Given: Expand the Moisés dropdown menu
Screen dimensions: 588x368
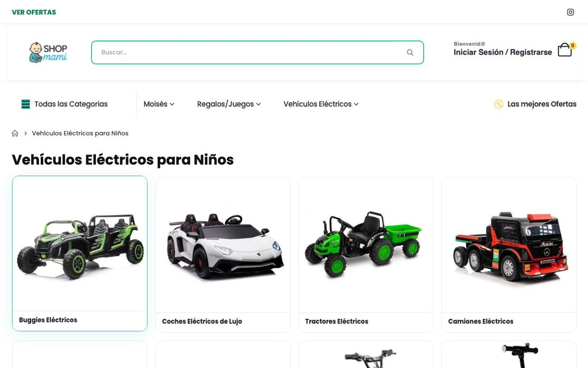Looking at the screenshot, I should click(159, 104).
